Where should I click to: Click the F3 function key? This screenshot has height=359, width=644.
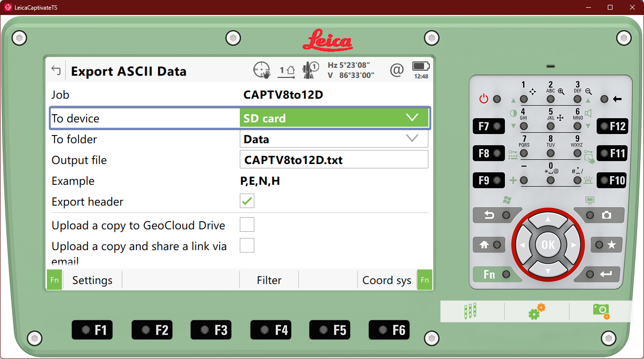pos(211,330)
